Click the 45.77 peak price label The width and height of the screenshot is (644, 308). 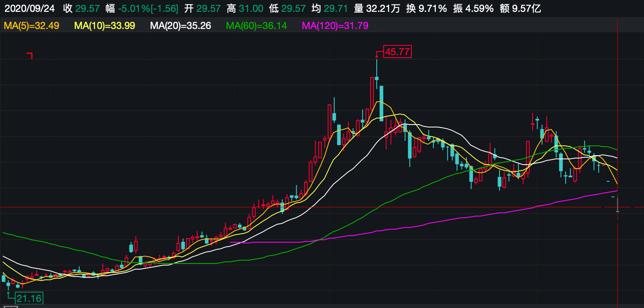(398, 52)
